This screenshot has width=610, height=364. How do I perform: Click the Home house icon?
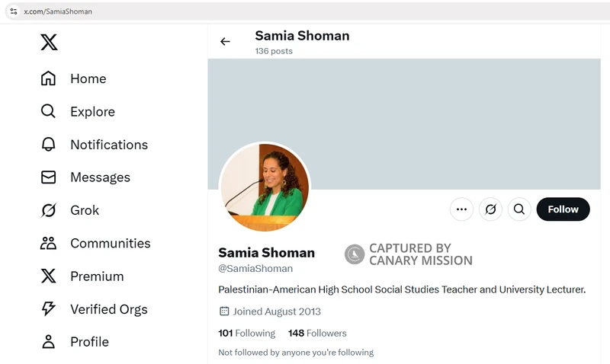pyautogui.click(x=48, y=78)
